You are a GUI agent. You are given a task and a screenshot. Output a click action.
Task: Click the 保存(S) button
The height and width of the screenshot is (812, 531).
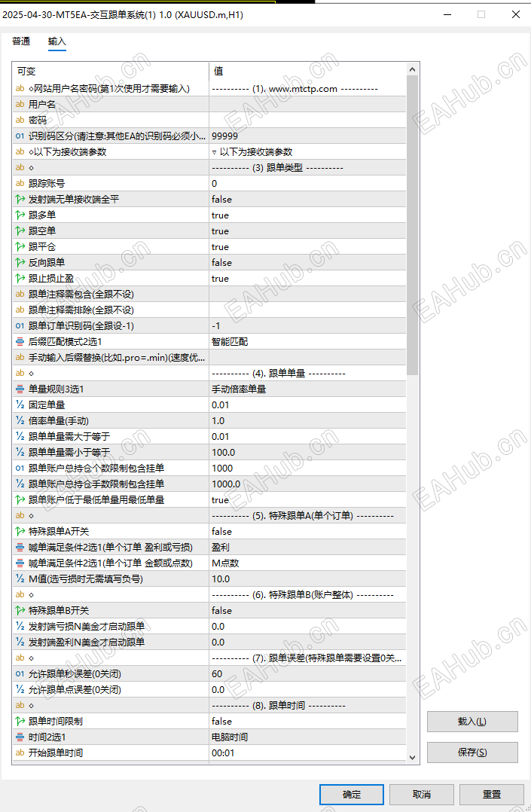point(472,752)
